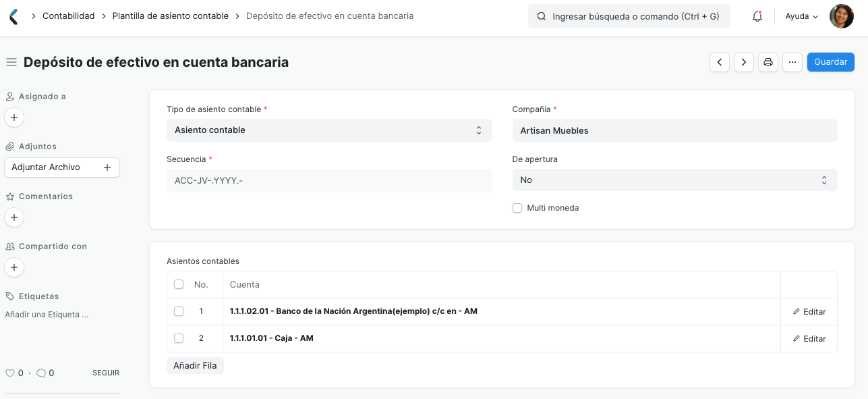Click Añadir una Etiqueta input
Screen dimensions: 868x399
click(x=47, y=315)
